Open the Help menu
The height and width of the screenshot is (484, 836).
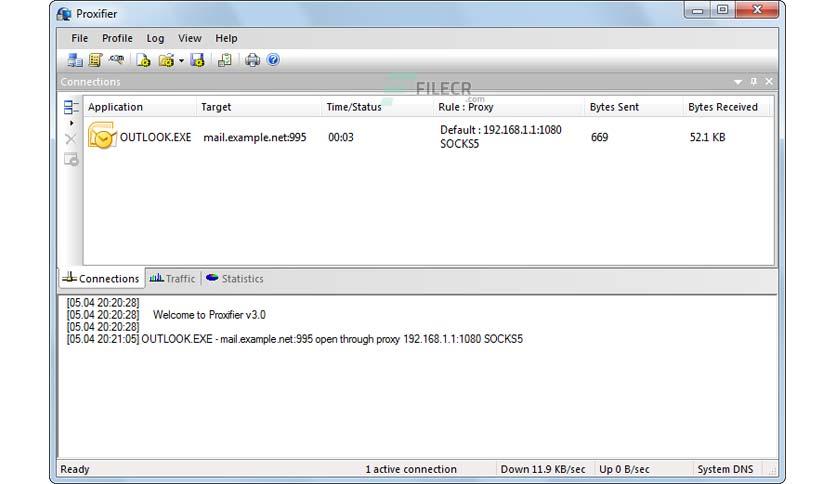click(x=226, y=38)
